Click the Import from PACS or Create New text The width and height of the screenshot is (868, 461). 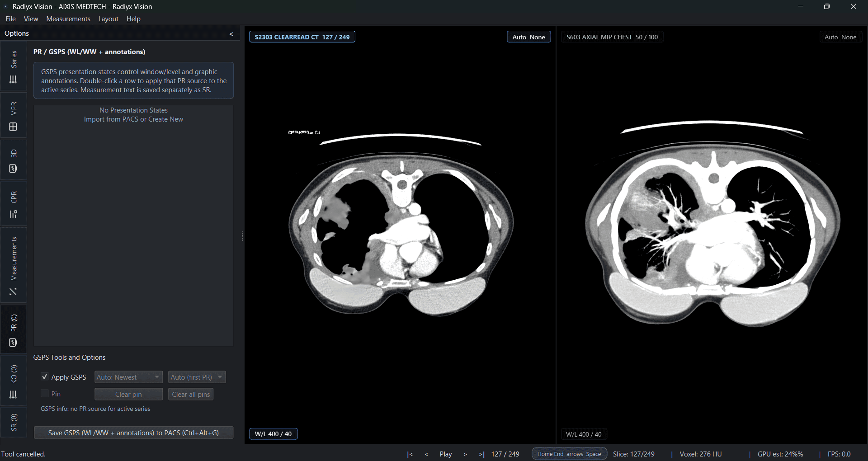click(133, 119)
